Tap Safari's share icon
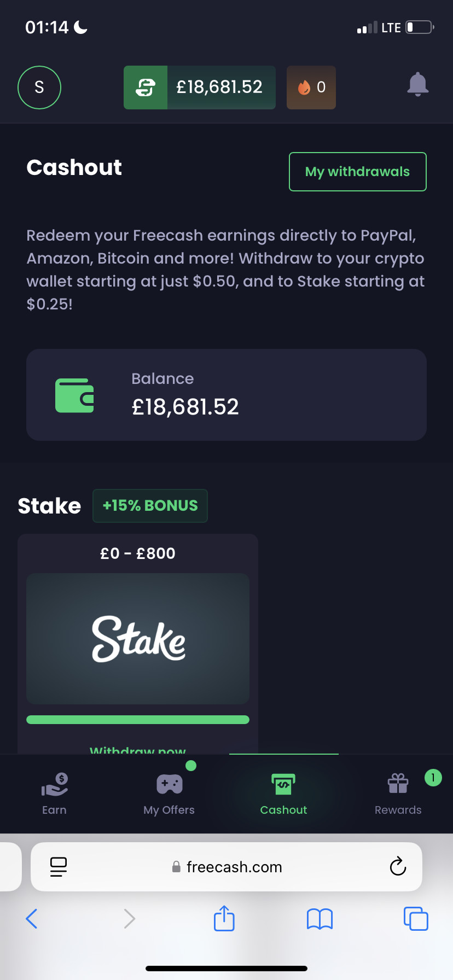Viewport: 453px width, 980px height. pos(224,918)
